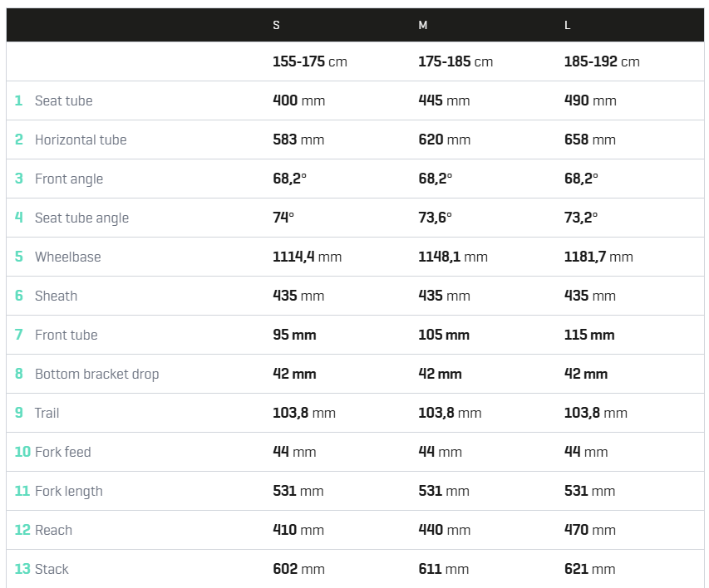Viewport: 709px width, 588px height.
Task: Click the Seat tube angle label
Action: pyautogui.click(x=81, y=218)
